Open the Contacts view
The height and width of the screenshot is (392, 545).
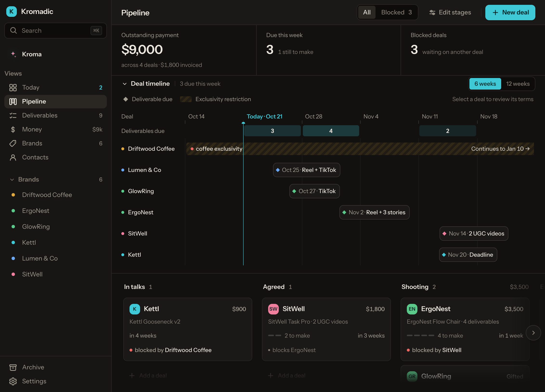pyautogui.click(x=56, y=157)
